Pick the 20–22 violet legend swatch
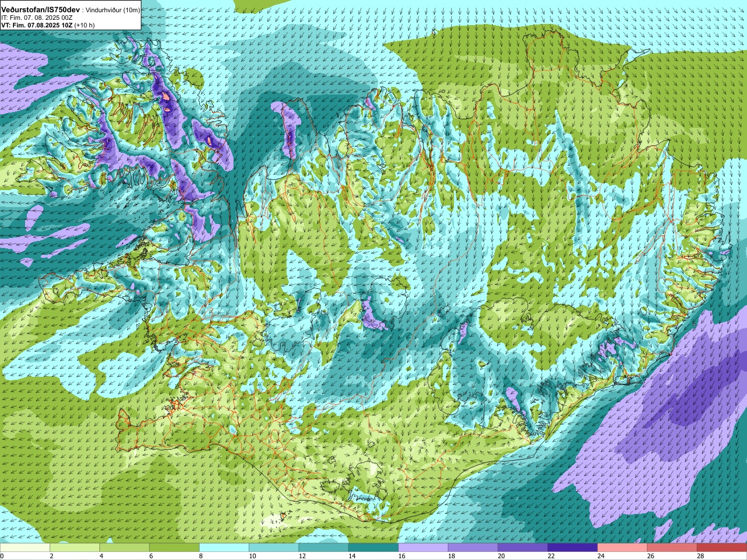This screenshot has height=560, width=747. pyautogui.click(x=522, y=548)
